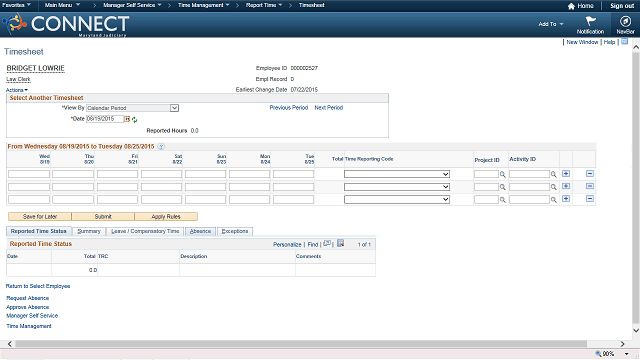Expand the Actions dropdown menu
Viewport: 640px width, 360px height.
click(17, 90)
